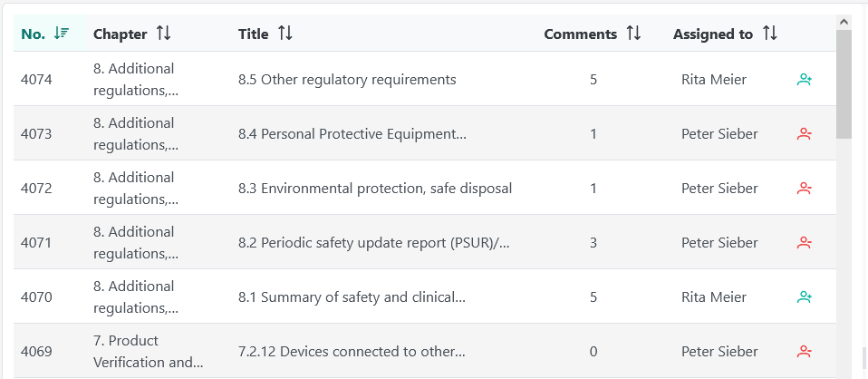
Task: Sort by Title using its arrows
Action: [x=285, y=34]
